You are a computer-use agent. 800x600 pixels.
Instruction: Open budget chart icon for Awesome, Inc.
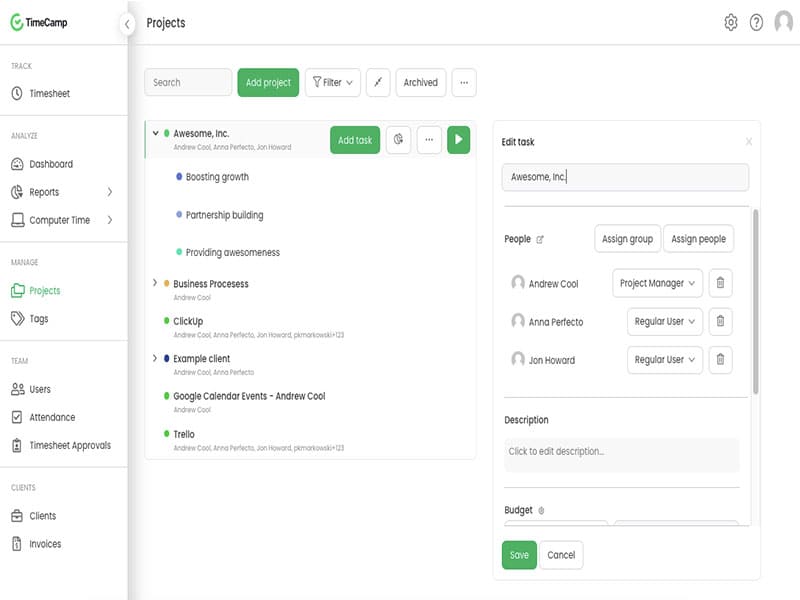[x=398, y=140]
